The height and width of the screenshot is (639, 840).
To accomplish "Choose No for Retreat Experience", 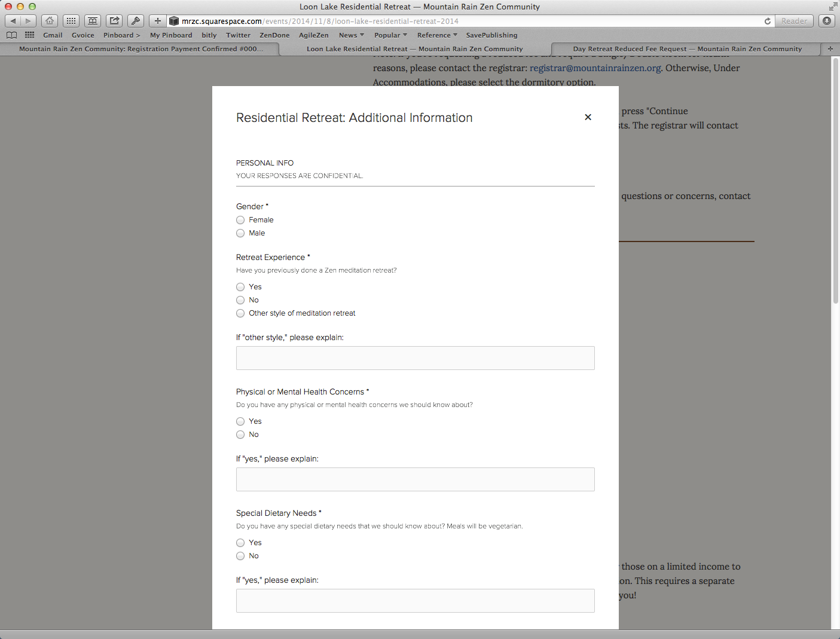I will [240, 300].
